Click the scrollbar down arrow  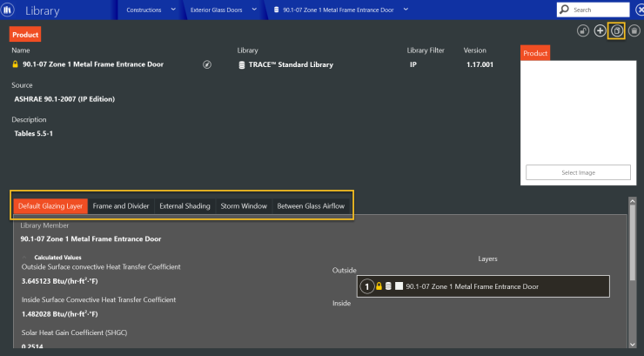pyautogui.click(x=633, y=345)
